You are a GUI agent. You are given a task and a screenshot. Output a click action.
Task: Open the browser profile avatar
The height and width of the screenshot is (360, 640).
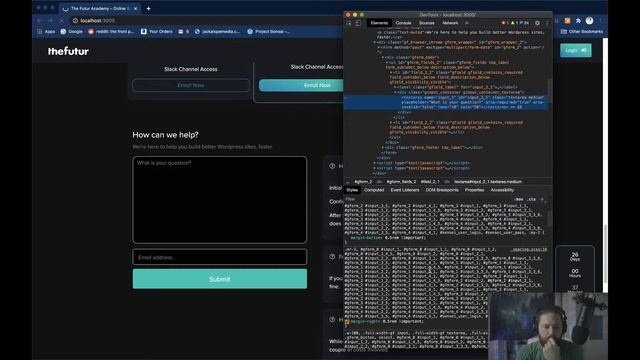pos(589,20)
